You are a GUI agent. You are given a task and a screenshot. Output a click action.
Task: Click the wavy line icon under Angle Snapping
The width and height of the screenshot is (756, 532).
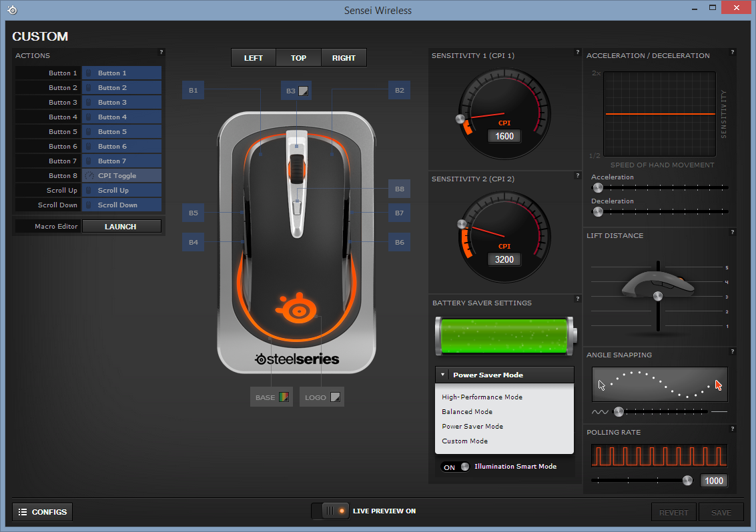pyautogui.click(x=600, y=412)
